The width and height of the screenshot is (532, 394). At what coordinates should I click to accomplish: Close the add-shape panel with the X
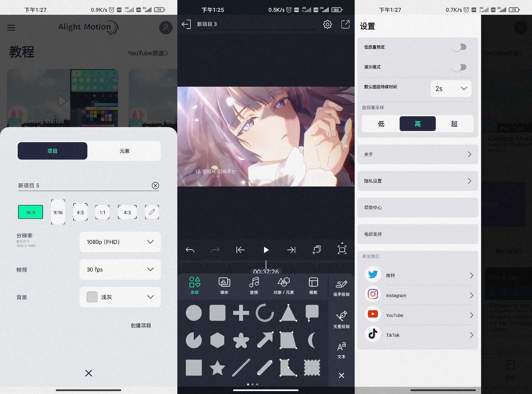342,375
